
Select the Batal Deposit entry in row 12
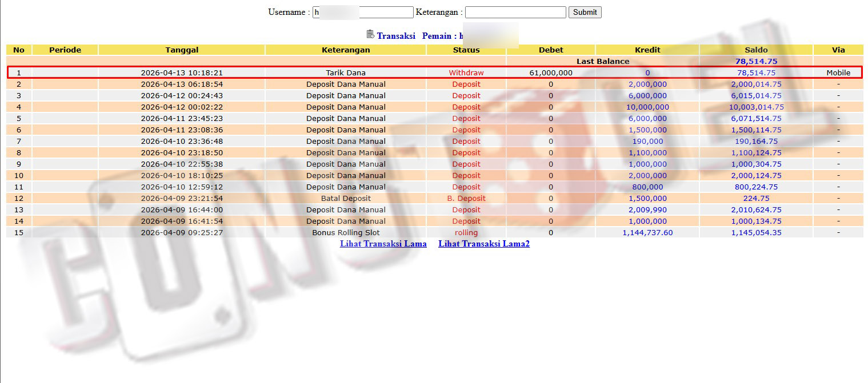[346, 198]
